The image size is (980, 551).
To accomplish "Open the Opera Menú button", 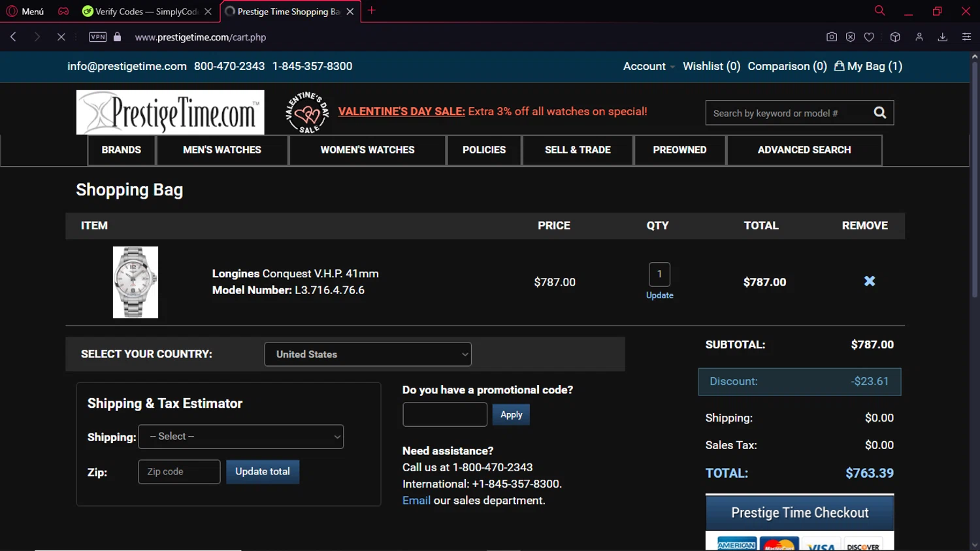I will click(25, 11).
